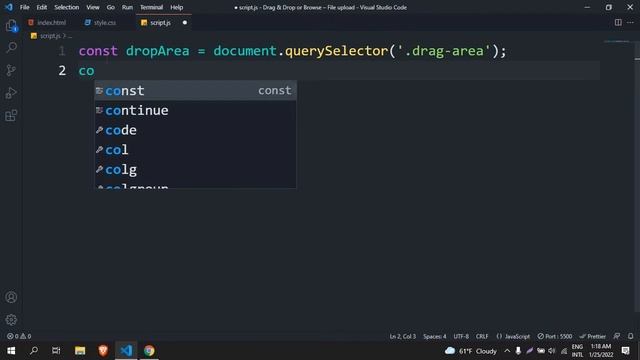Open the Edit menu
640x360 pixels.
tap(42, 7)
